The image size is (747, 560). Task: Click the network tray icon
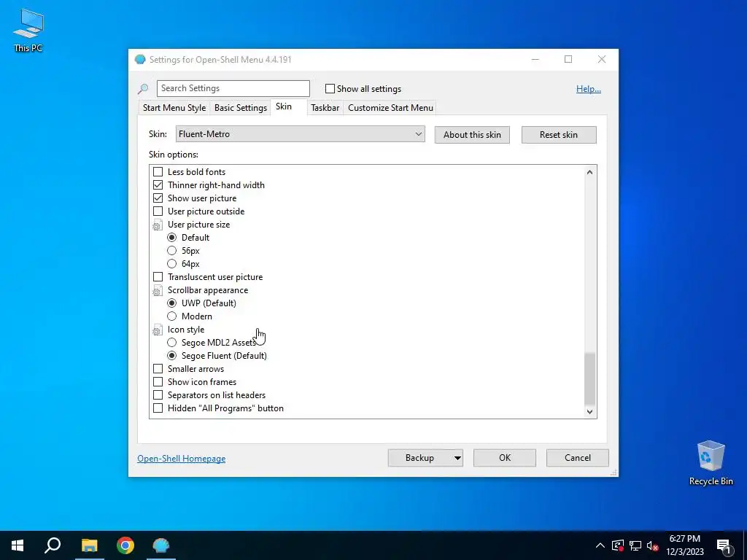(x=635, y=545)
